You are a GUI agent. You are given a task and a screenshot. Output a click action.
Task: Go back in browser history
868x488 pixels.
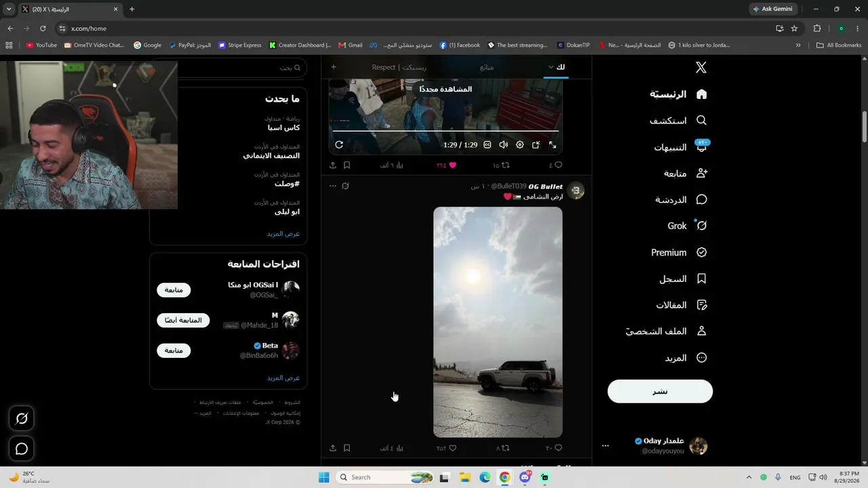tap(10, 28)
